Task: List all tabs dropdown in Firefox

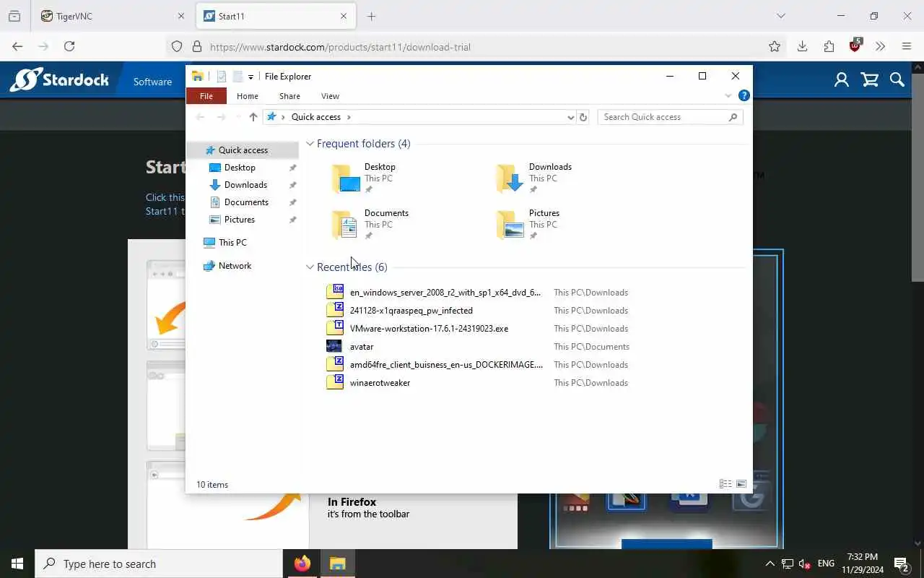Action: tap(780, 16)
